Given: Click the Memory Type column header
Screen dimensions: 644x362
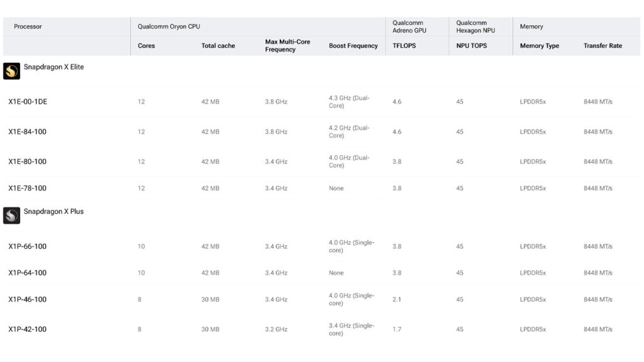Looking at the screenshot, I should tap(539, 45).
